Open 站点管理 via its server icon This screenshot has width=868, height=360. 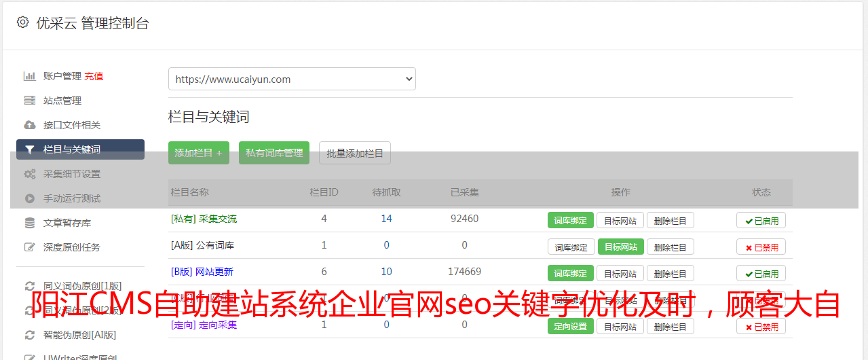(30, 101)
